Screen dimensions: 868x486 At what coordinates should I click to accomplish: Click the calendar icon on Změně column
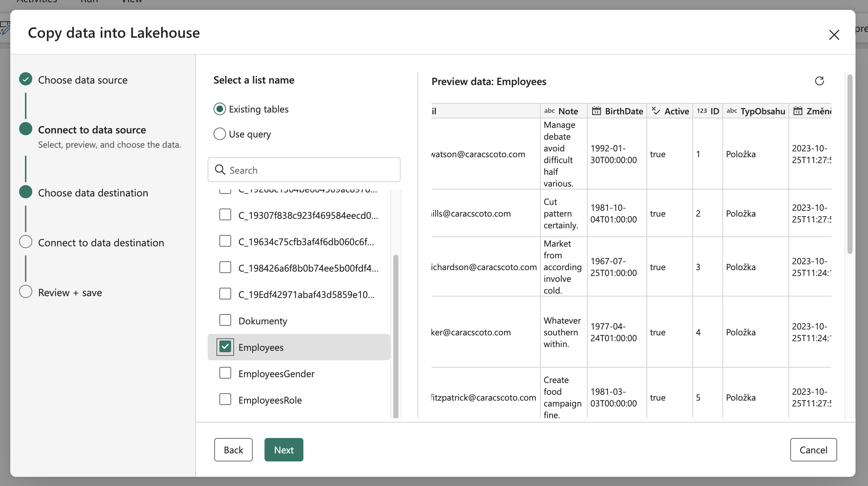tap(798, 111)
